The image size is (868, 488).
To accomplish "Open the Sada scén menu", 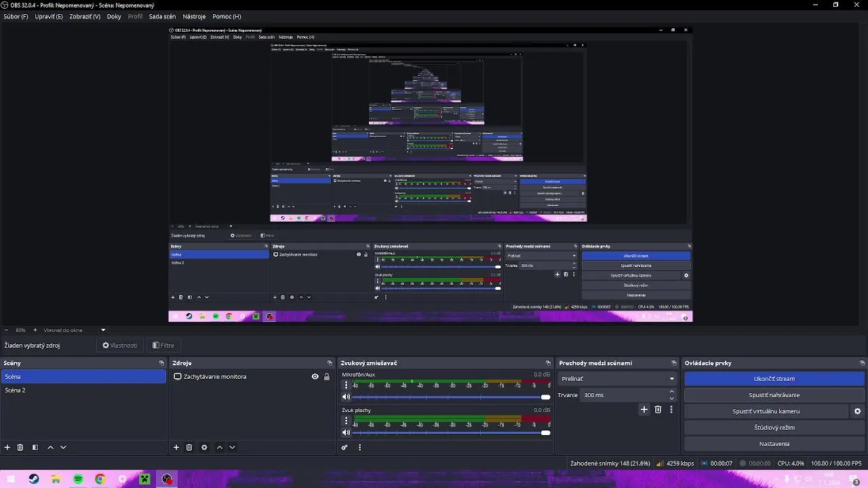I will tap(162, 16).
